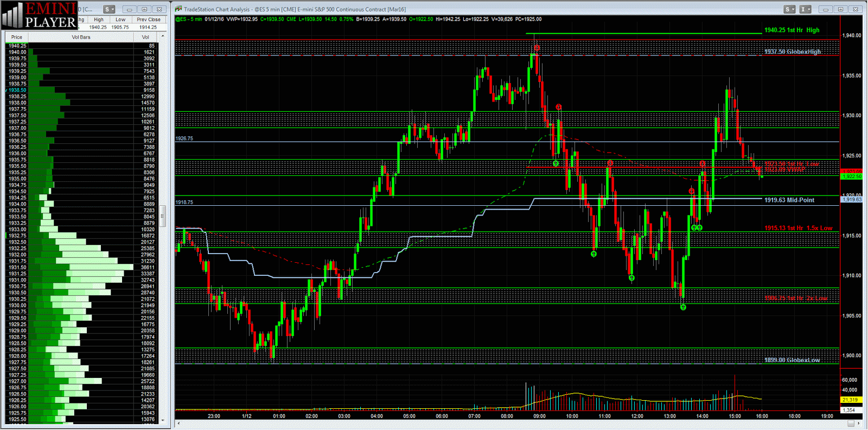
Task: Click the Prev Close column header
Action: tap(149, 20)
